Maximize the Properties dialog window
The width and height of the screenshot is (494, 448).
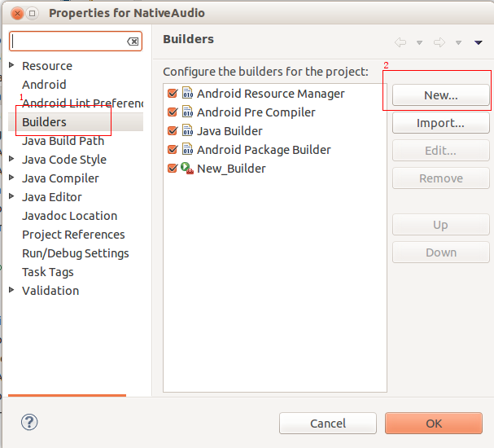pyautogui.click(x=32, y=14)
